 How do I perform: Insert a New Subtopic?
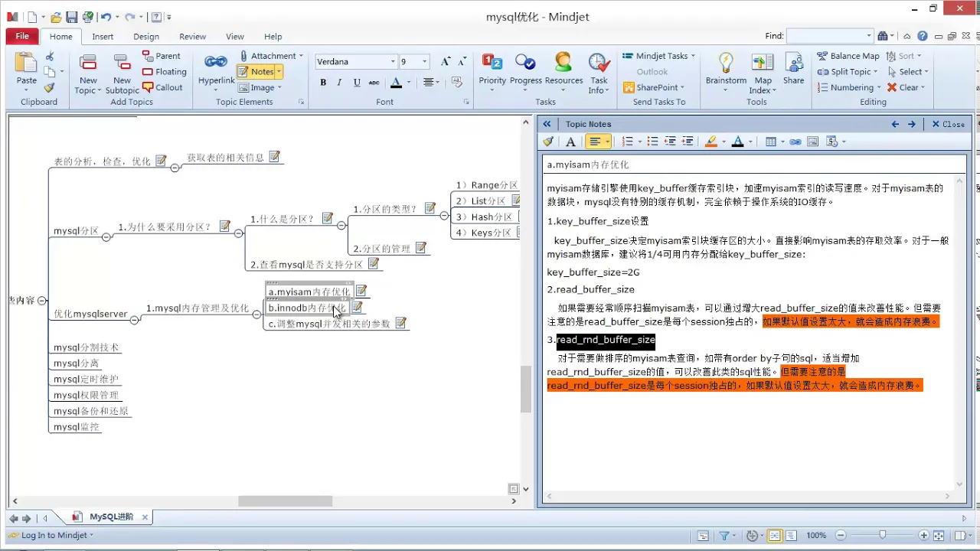pos(122,73)
